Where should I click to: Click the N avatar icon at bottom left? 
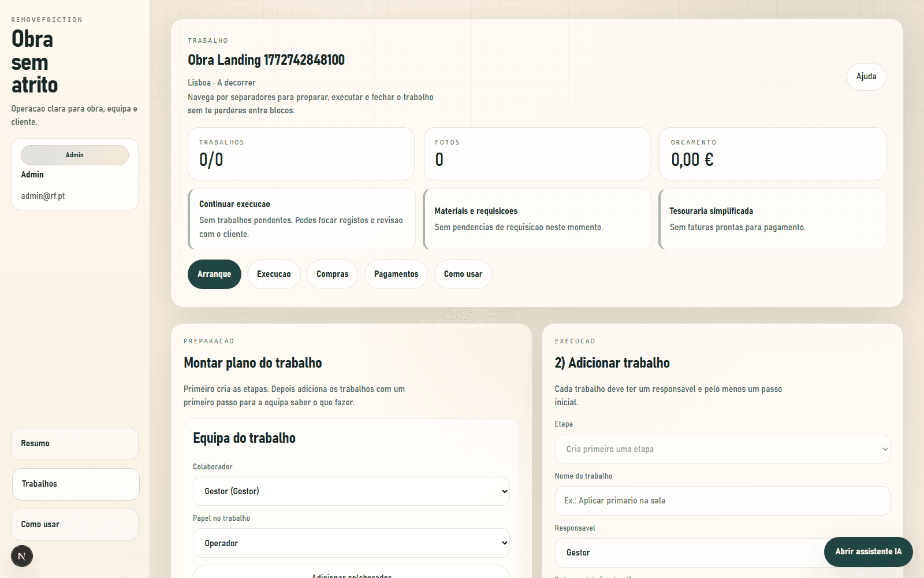pyautogui.click(x=21, y=556)
